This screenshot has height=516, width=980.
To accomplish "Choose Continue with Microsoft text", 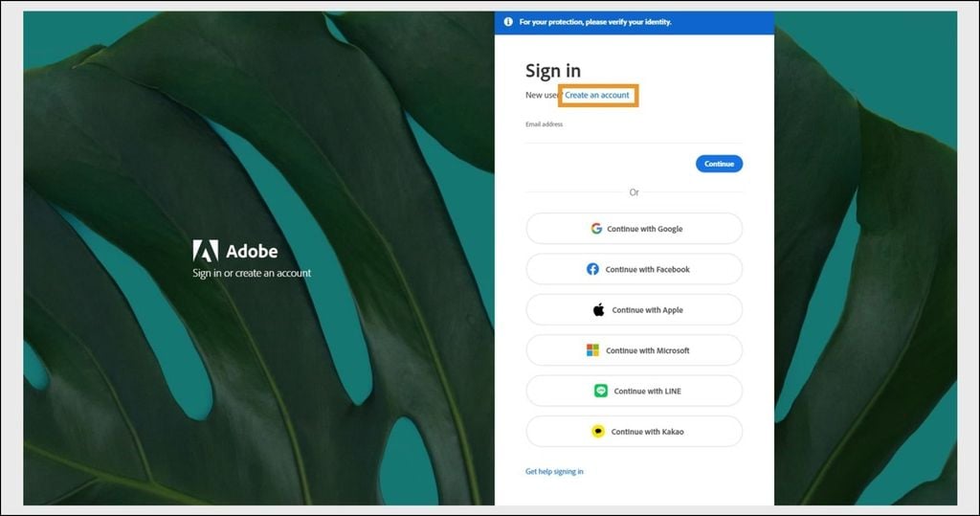I will [647, 350].
